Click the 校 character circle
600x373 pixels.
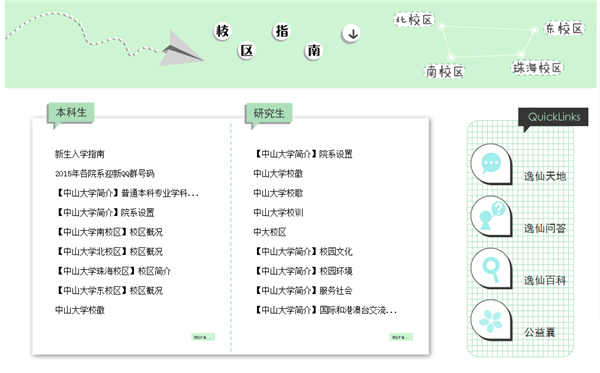coord(222,31)
